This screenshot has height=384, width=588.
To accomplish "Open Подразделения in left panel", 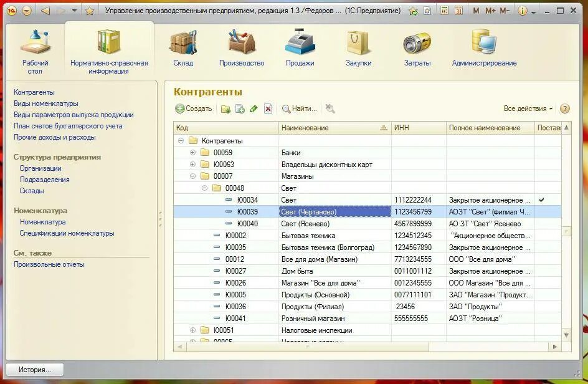I will click(45, 180).
